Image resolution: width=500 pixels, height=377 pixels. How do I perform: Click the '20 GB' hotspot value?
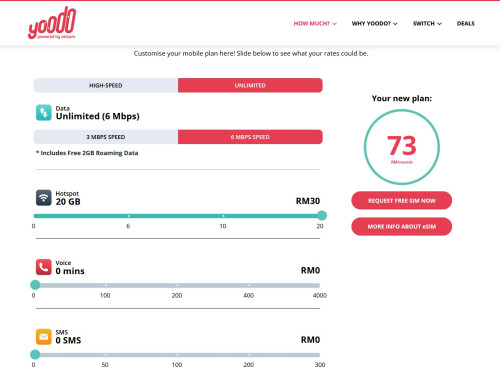pyautogui.click(x=68, y=202)
